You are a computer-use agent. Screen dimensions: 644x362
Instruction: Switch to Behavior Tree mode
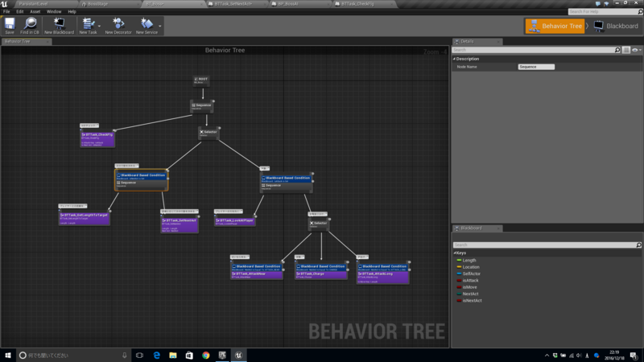pyautogui.click(x=555, y=26)
